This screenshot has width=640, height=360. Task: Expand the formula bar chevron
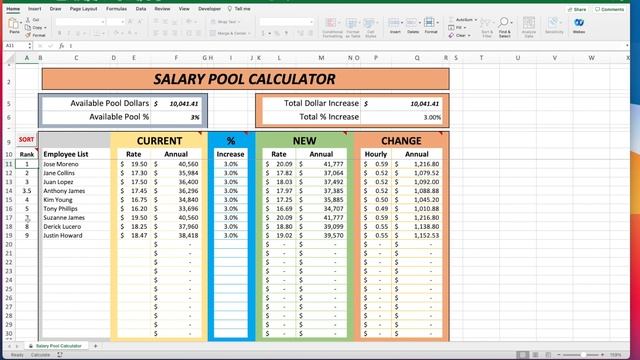click(x=627, y=46)
